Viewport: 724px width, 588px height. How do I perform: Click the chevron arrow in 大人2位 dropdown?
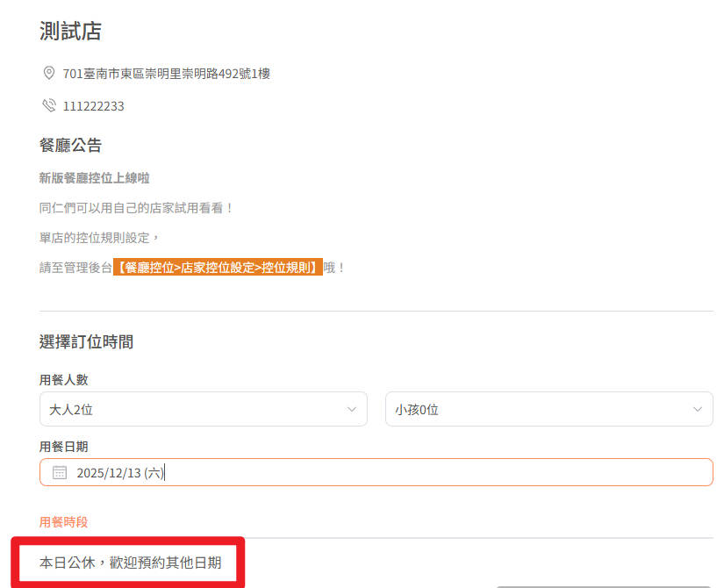coord(351,409)
